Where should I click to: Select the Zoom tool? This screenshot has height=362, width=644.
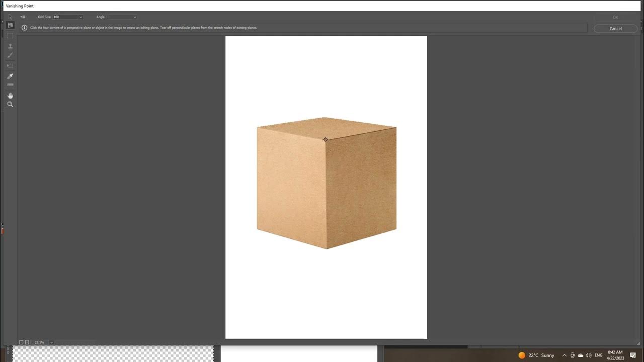(x=10, y=105)
